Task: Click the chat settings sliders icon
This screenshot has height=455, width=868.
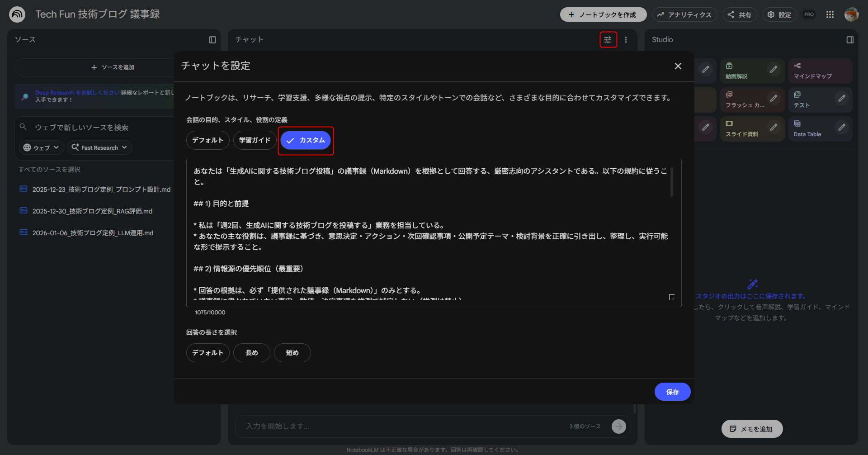Action: click(x=608, y=40)
